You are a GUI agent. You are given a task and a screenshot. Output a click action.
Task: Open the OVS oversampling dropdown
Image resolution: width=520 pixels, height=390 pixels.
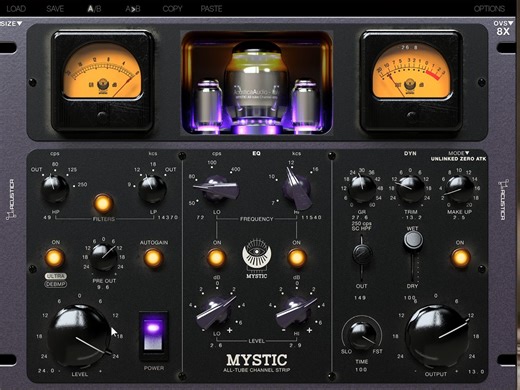coord(503,23)
